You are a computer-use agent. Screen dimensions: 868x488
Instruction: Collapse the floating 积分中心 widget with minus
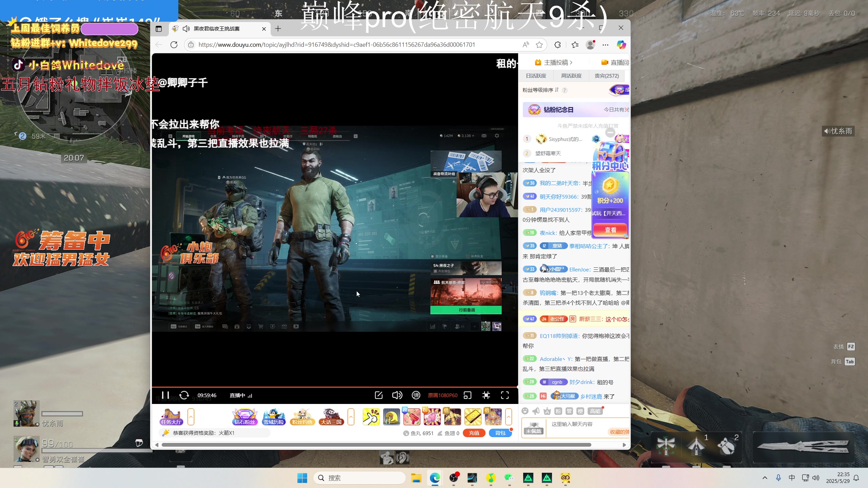click(610, 132)
